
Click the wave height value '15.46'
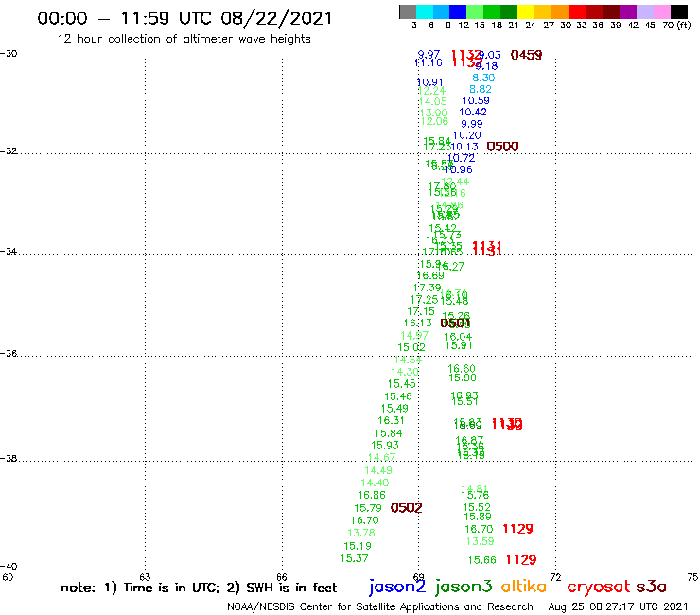pos(398,396)
